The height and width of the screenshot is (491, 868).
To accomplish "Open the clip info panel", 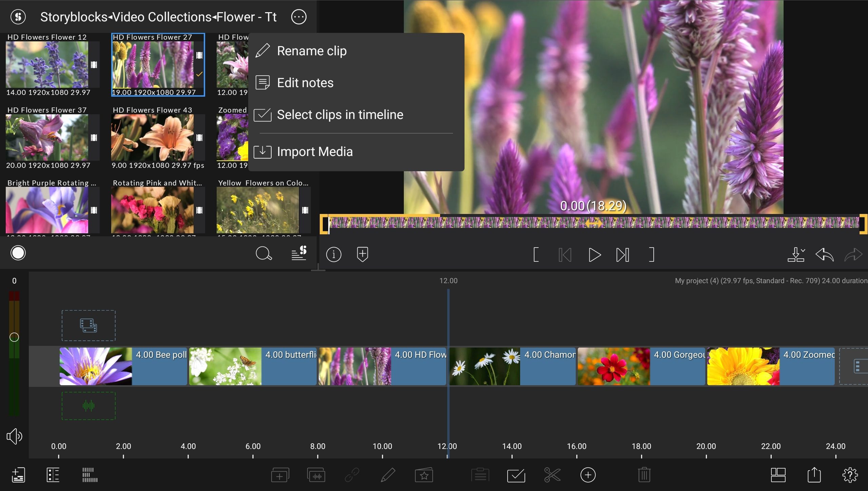I will 334,254.
